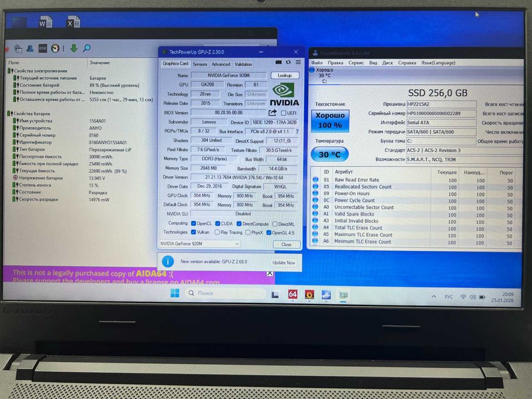The image size is (532, 399).
Task: Click the РУС language switcher in the tray
Action: 449,297
